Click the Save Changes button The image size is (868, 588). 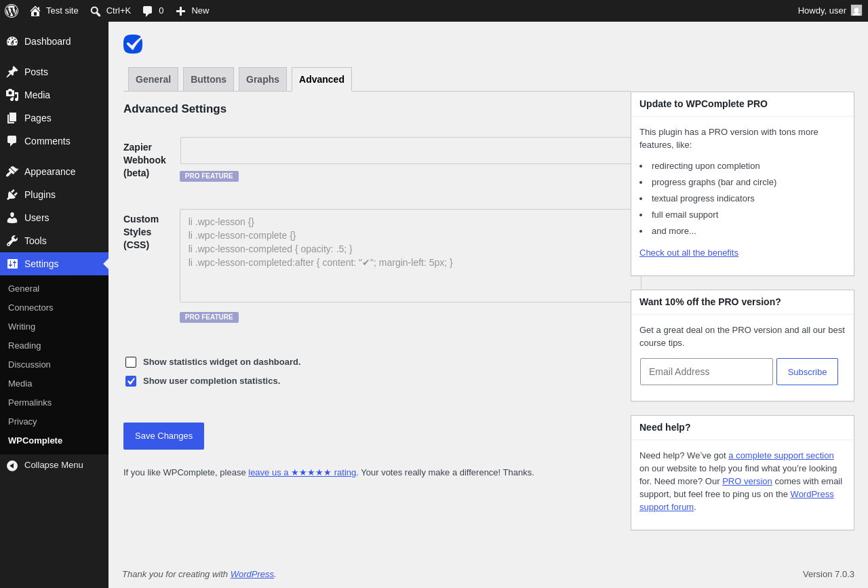click(163, 436)
